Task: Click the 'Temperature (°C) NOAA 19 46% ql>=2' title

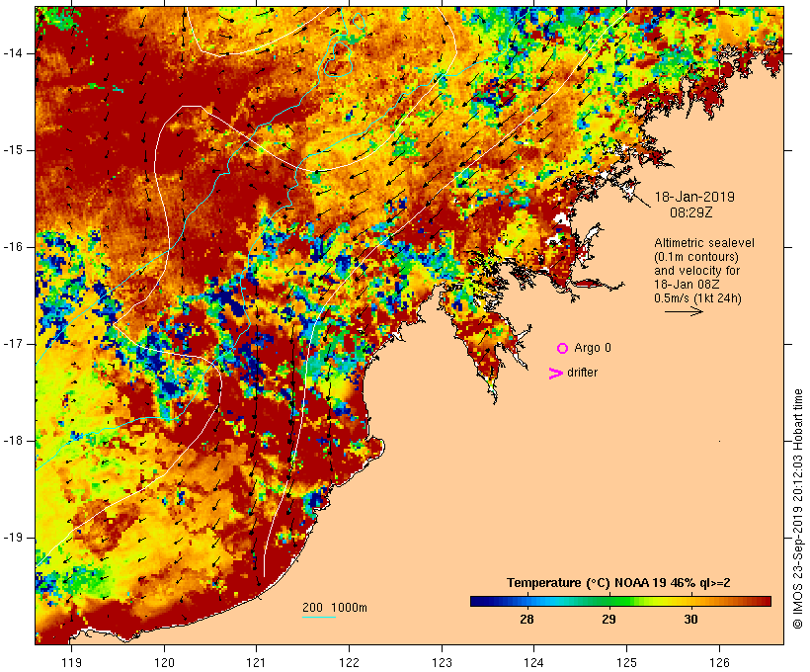Action: (x=618, y=583)
